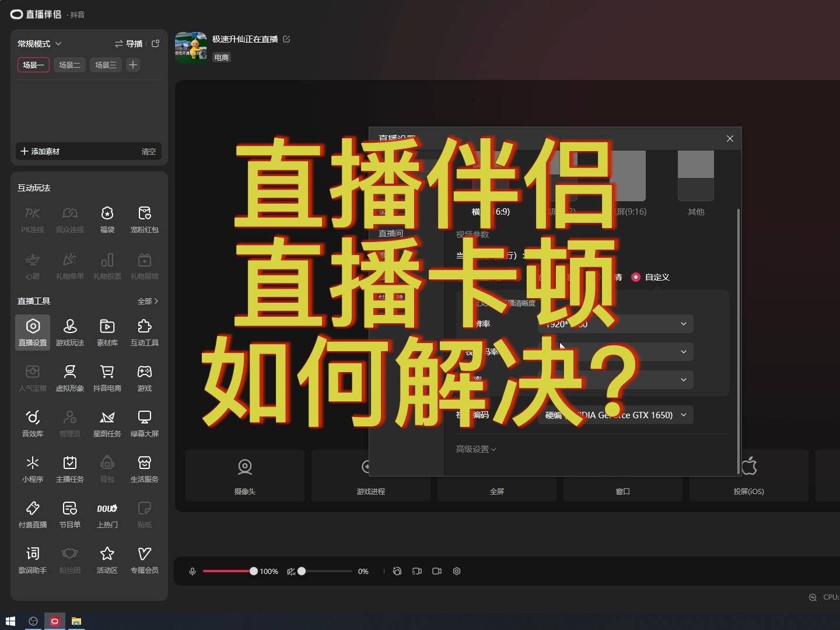Open the 绿幕大屏 green screen tool

(x=145, y=423)
